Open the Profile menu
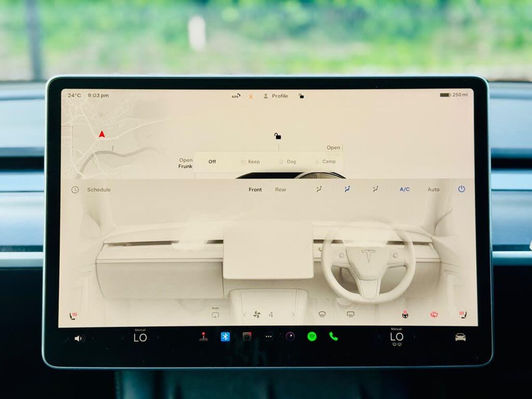Viewport: 532px width, 399px height. tap(276, 96)
